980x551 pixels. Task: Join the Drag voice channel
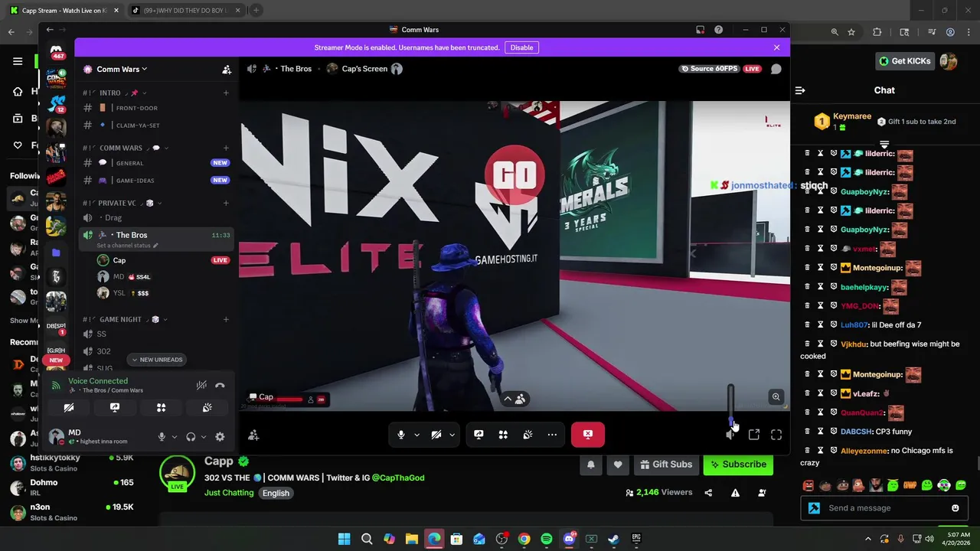click(155, 218)
